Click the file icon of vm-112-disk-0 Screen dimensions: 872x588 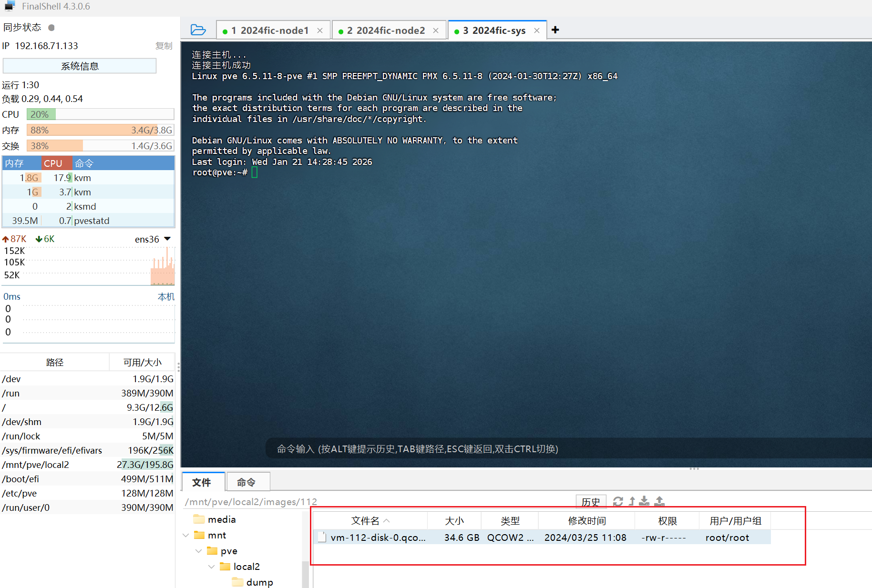click(322, 537)
